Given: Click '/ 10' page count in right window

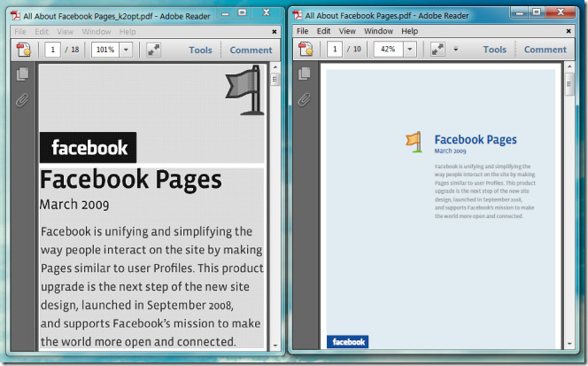Looking at the screenshot, I should (354, 49).
